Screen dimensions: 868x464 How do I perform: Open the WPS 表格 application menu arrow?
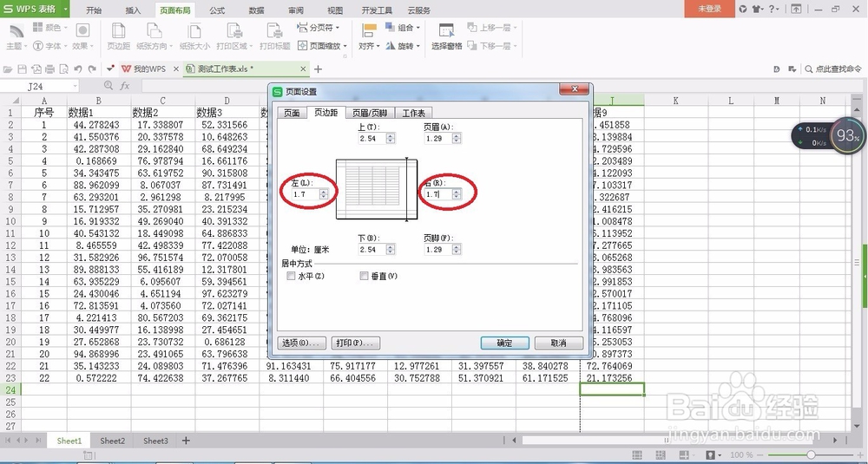point(65,9)
